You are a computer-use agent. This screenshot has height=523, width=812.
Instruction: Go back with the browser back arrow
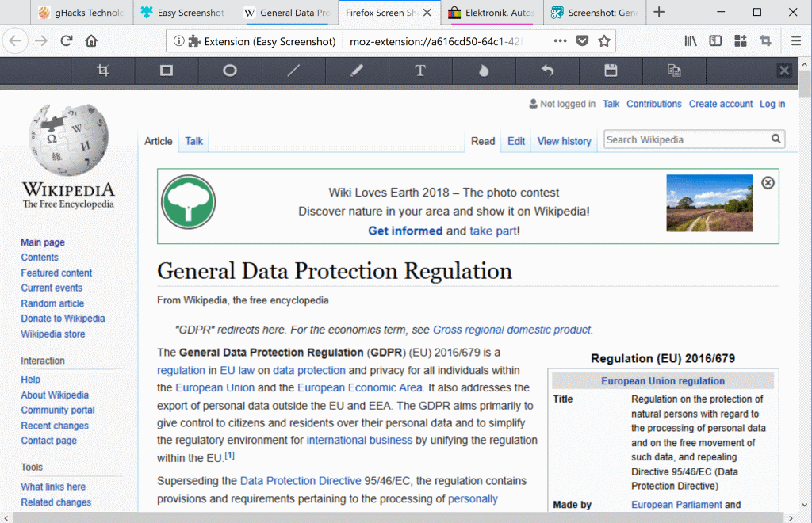[x=16, y=41]
